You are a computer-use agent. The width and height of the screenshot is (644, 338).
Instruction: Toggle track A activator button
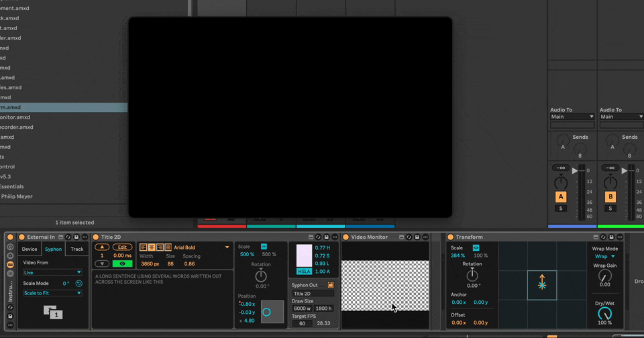[x=561, y=196]
